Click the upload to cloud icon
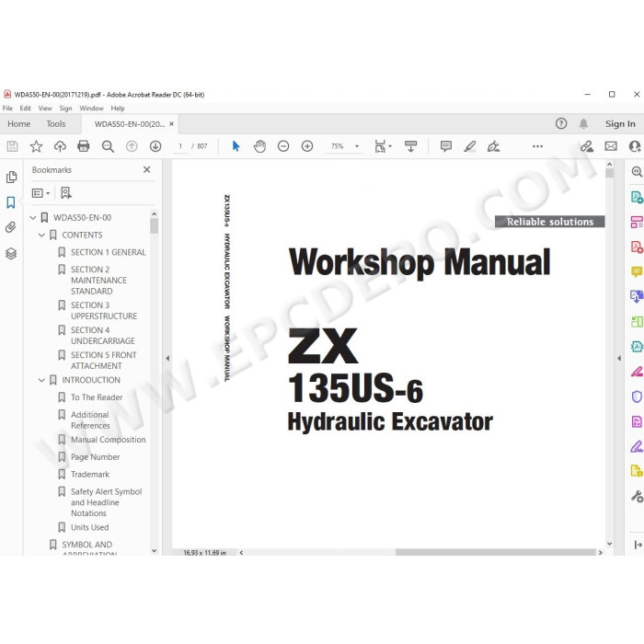This screenshot has height=644, width=644. (x=60, y=146)
